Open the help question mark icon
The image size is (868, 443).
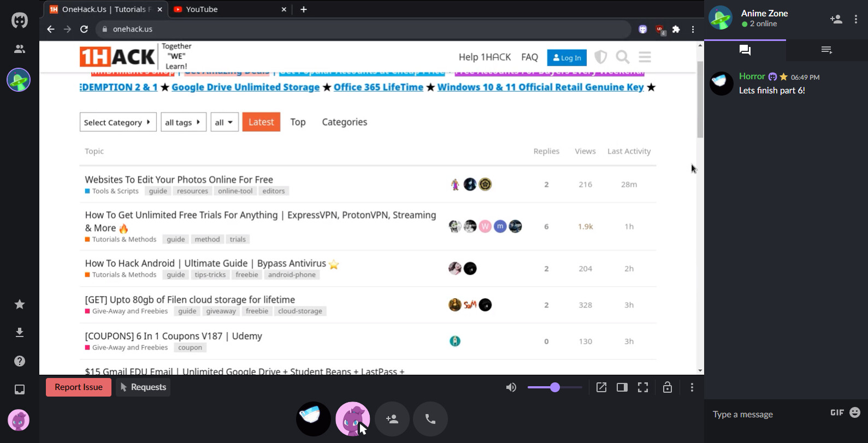tap(20, 361)
